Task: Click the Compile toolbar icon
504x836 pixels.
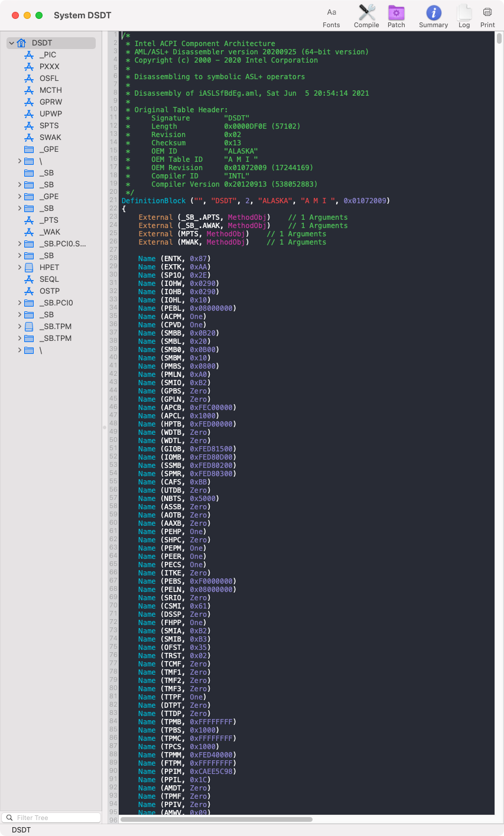Action: click(x=366, y=17)
